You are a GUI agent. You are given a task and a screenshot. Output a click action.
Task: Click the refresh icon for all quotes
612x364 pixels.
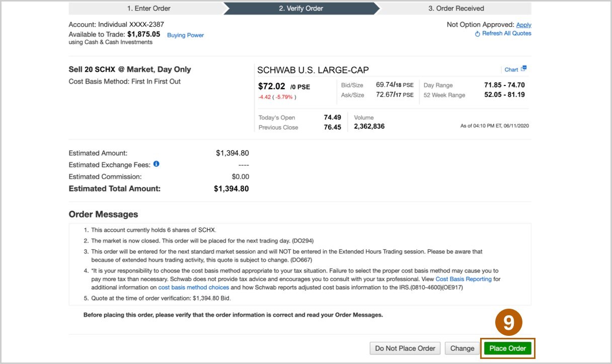coord(477,34)
